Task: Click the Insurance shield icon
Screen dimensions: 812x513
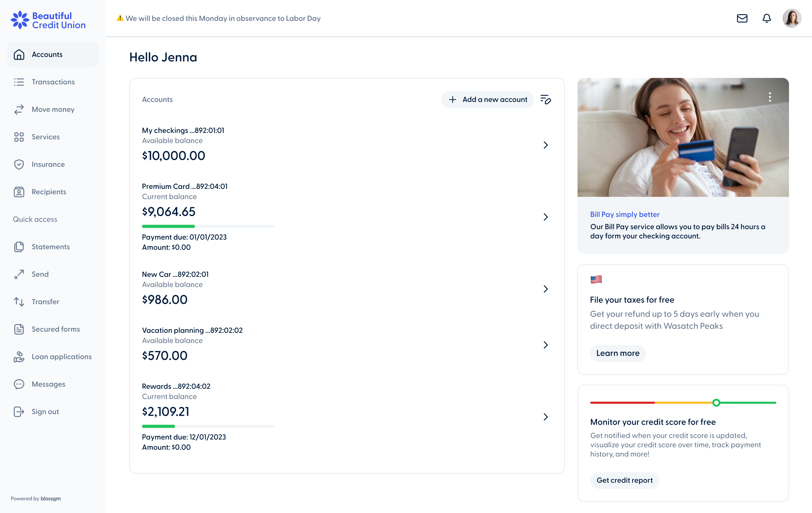Action: click(19, 165)
